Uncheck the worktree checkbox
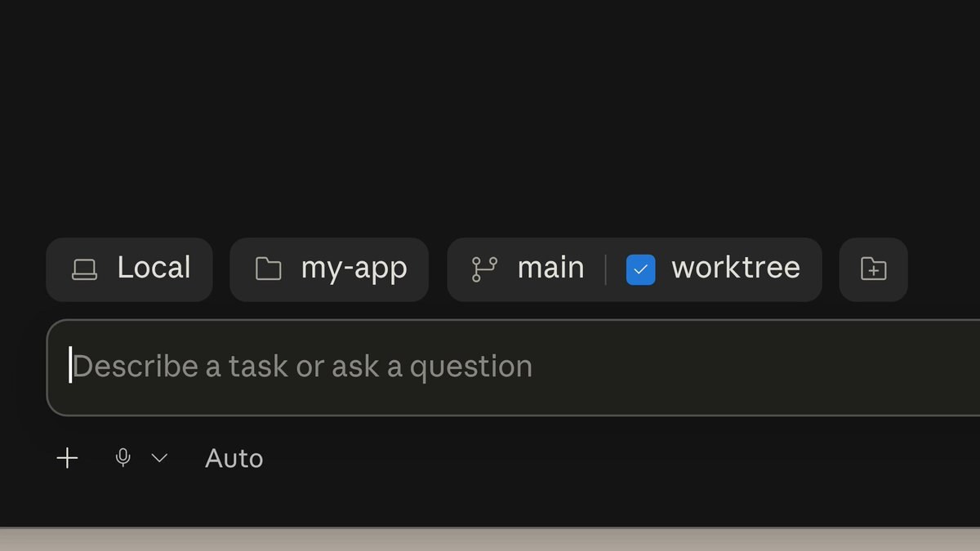Screen dimensions: 980x551 point(640,269)
